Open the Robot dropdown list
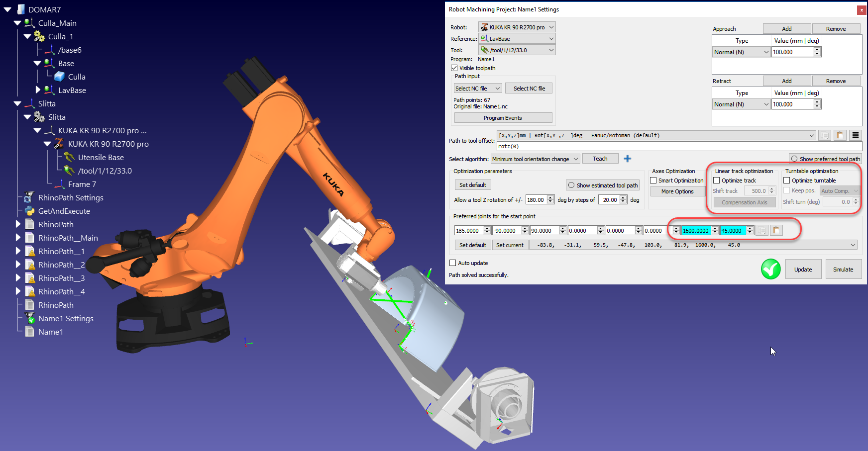This screenshot has width=868, height=451. click(x=517, y=27)
